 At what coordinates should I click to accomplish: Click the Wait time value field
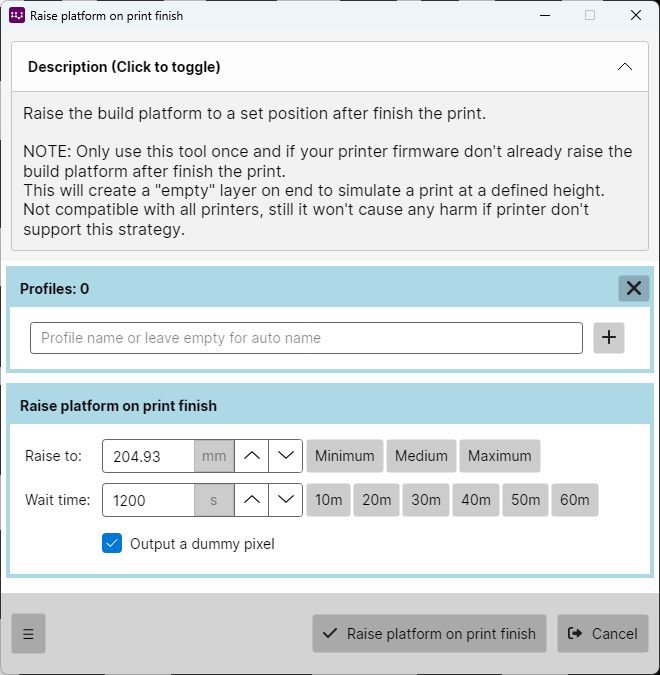pyautogui.click(x=149, y=500)
